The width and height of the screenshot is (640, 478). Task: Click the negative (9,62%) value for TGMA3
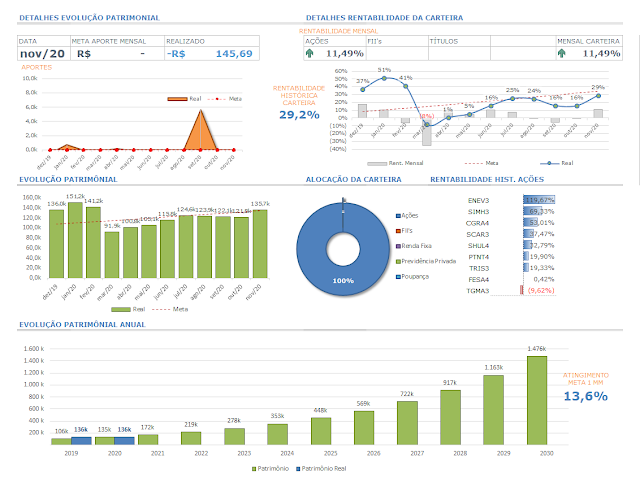click(541, 291)
